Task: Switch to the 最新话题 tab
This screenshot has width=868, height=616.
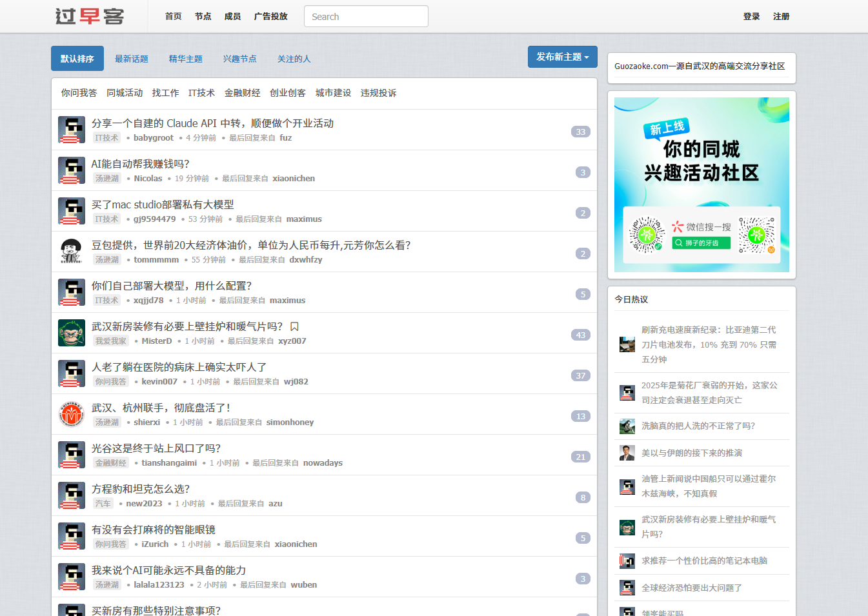Action: tap(132, 58)
